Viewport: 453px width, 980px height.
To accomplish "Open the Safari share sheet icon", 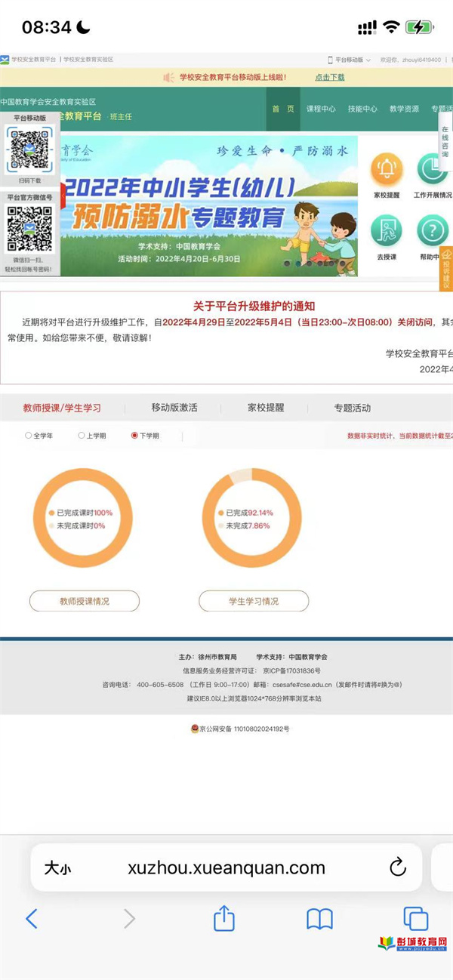I will (223, 917).
